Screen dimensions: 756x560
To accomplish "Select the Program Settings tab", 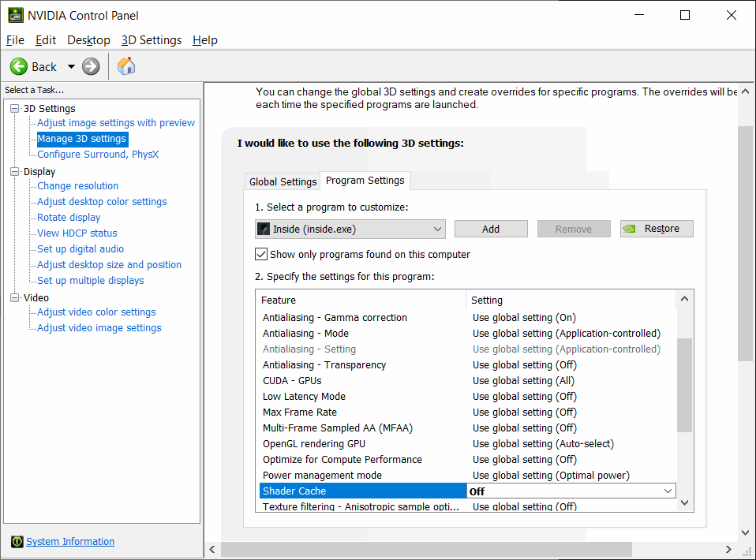I will click(365, 181).
